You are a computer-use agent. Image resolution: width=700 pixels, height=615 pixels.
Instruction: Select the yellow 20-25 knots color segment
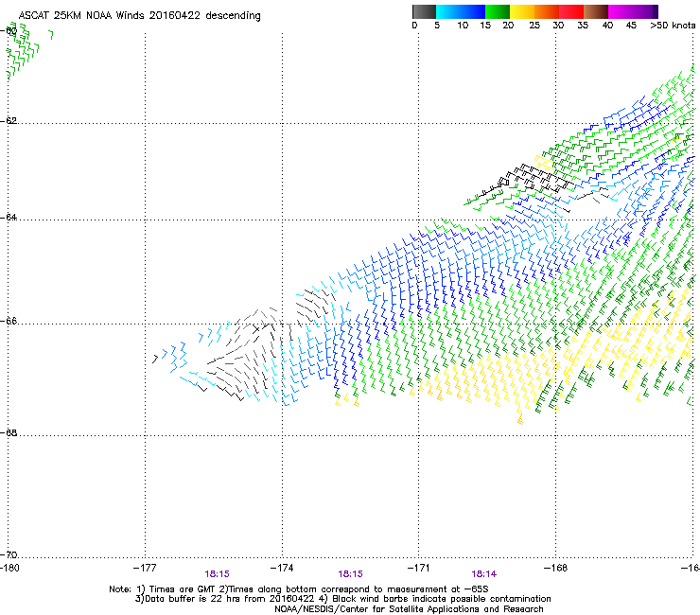[522, 11]
